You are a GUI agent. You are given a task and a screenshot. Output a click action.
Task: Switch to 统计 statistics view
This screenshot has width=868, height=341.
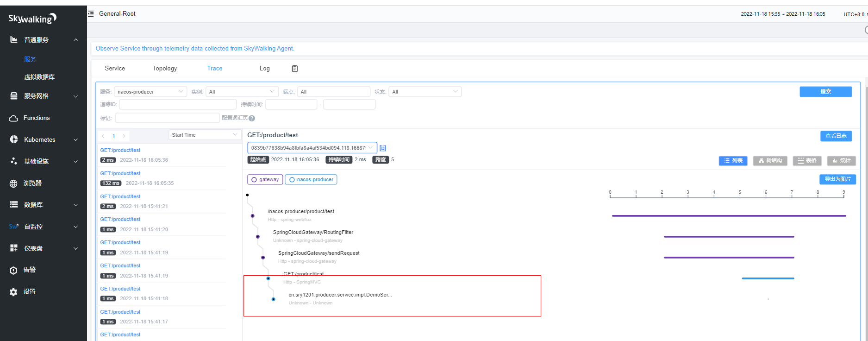(x=841, y=161)
